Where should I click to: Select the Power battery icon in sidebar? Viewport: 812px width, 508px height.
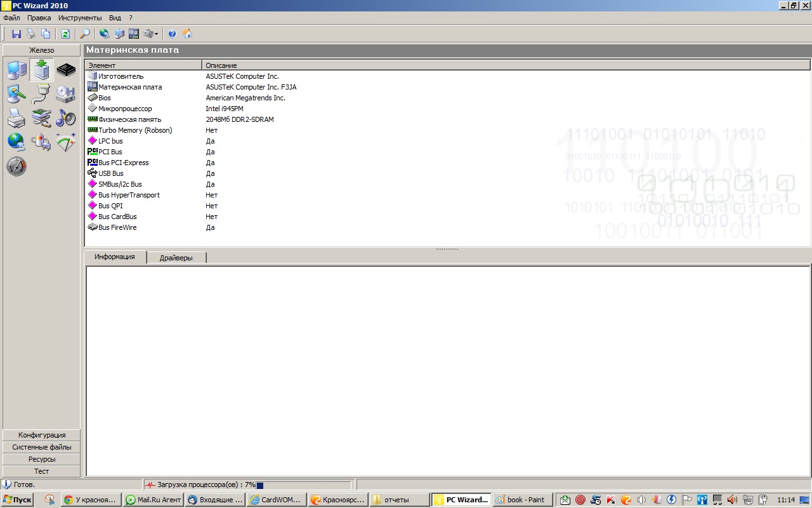[x=41, y=142]
